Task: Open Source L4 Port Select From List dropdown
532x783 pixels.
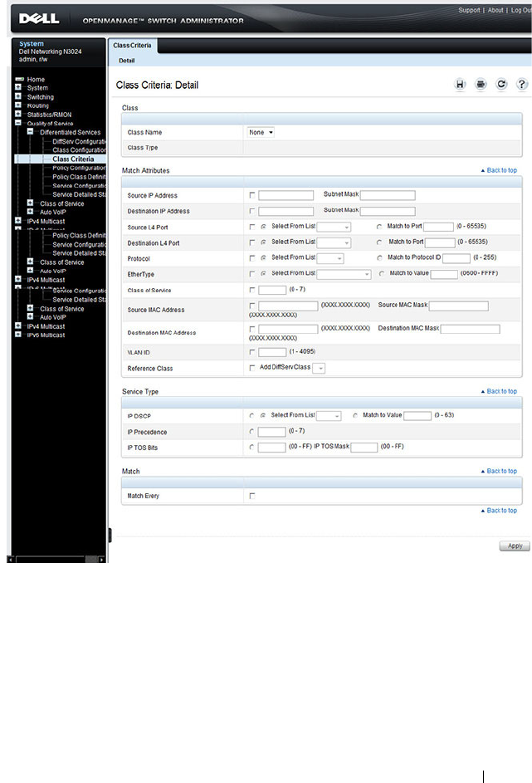Action: tap(334, 228)
